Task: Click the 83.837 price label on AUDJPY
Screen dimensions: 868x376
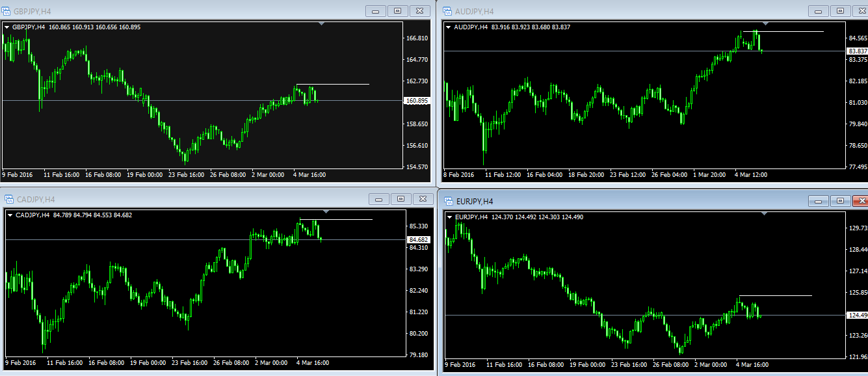Action: (x=857, y=51)
